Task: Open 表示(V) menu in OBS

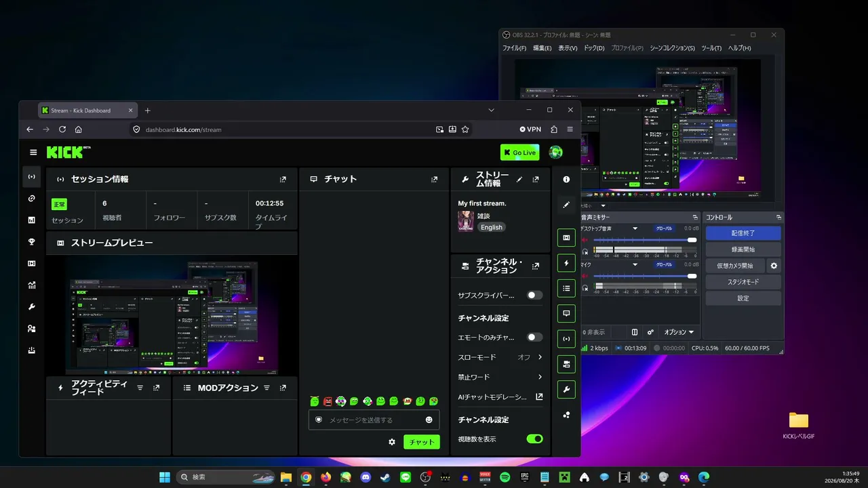Action: pos(568,48)
